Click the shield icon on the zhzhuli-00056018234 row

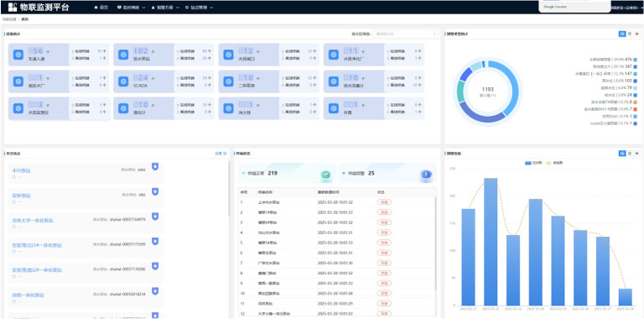[x=155, y=291]
